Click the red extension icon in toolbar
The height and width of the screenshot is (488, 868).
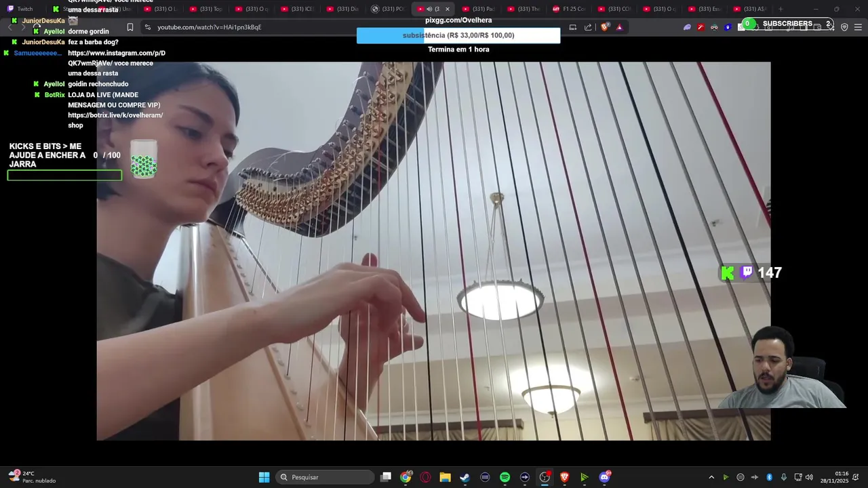tap(701, 27)
